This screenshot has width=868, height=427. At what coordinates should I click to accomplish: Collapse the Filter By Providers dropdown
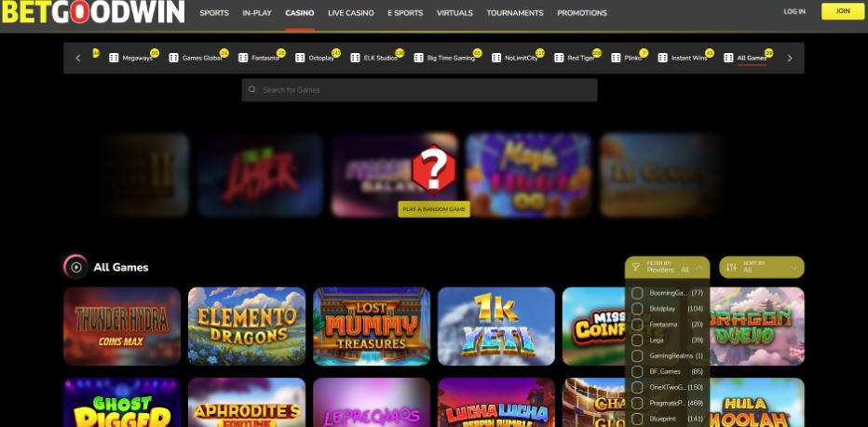pyautogui.click(x=667, y=267)
